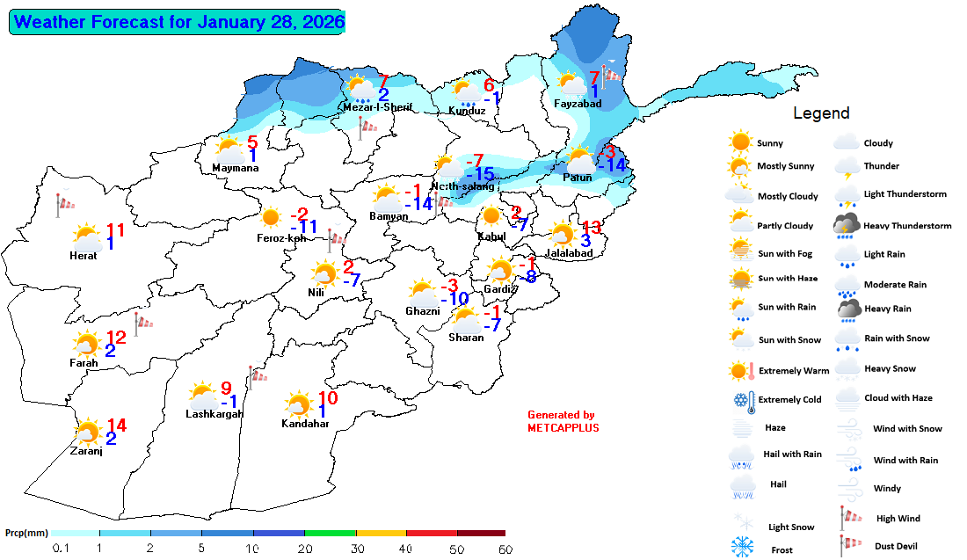Click the Feroz-koh sunny icon
The image size is (967, 560).
click(x=272, y=217)
